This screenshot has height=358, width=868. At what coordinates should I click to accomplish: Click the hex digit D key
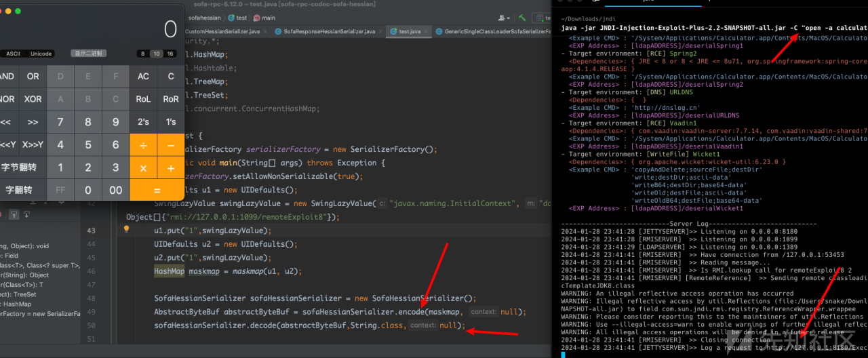coord(60,76)
